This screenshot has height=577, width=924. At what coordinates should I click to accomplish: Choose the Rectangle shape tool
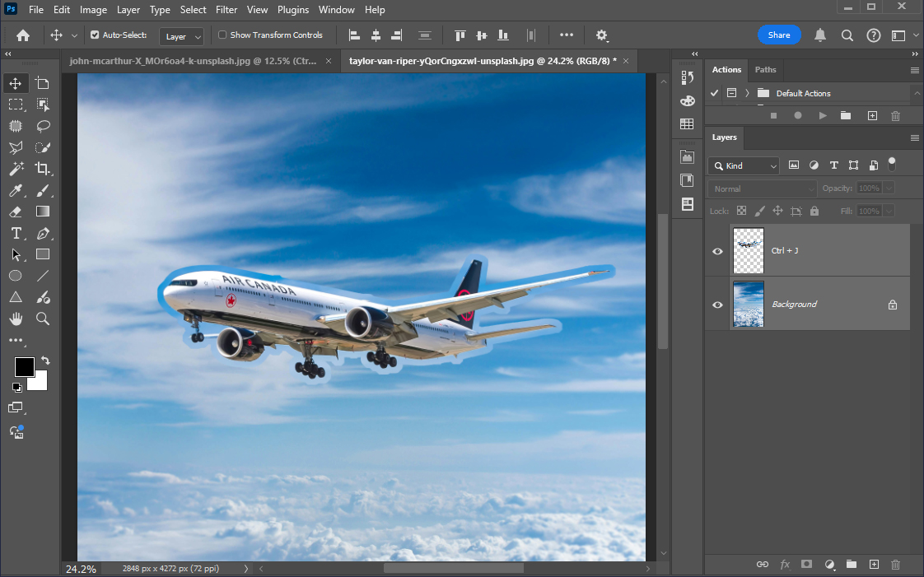pos(43,254)
